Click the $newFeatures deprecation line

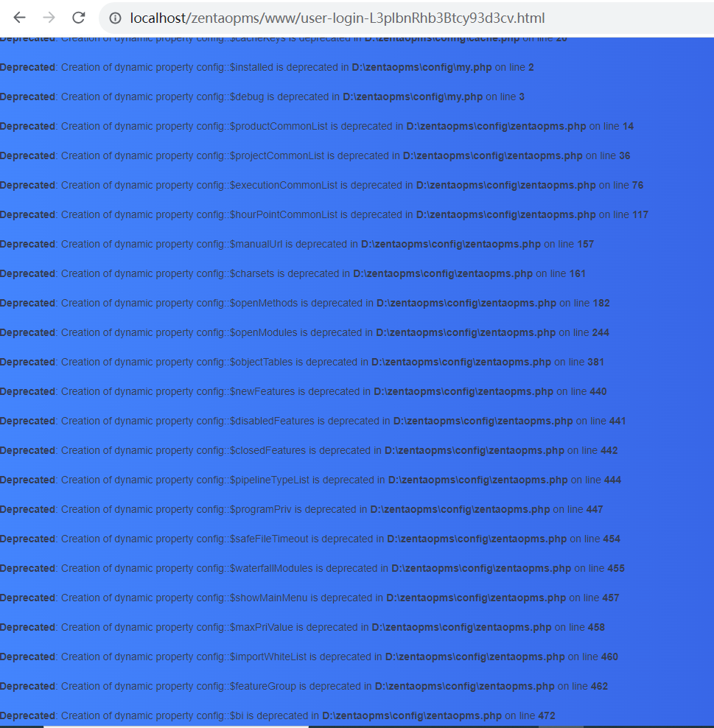304,392
